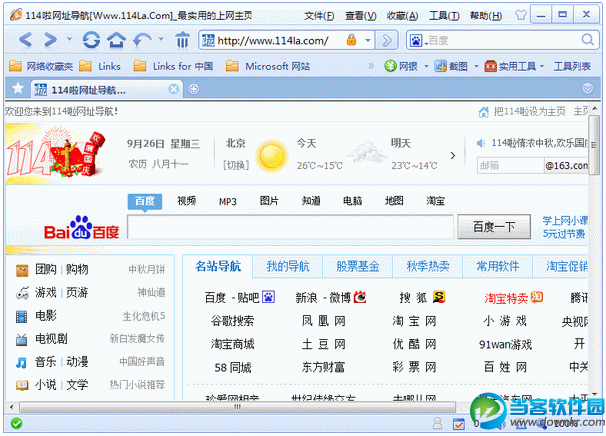Open the address bar URL dropdown
This screenshot has width=606, height=436.
pyautogui.click(x=368, y=40)
